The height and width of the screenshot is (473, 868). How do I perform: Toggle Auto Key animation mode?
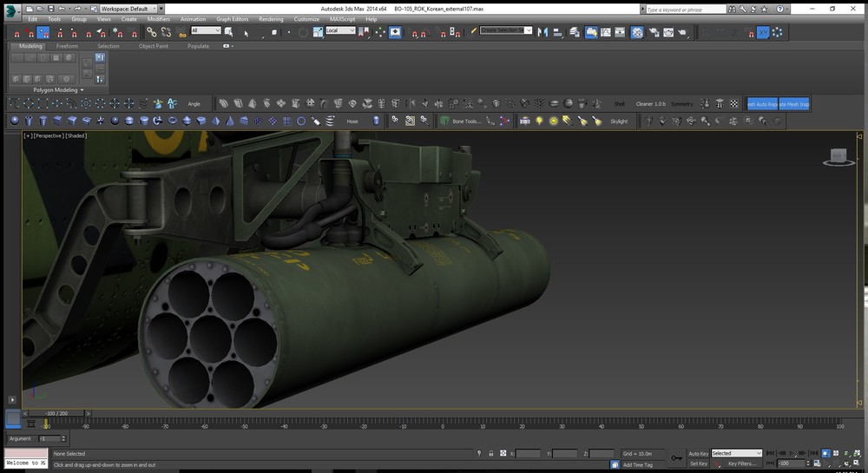coord(698,453)
